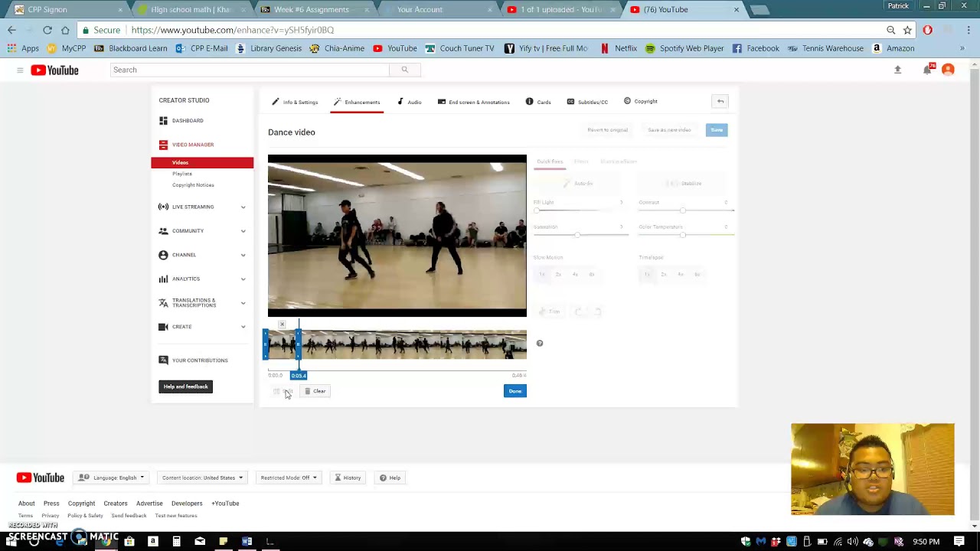The width and height of the screenshot is (980, 551).
Task: Open the notifications bell
Action: tap(927, 70)
